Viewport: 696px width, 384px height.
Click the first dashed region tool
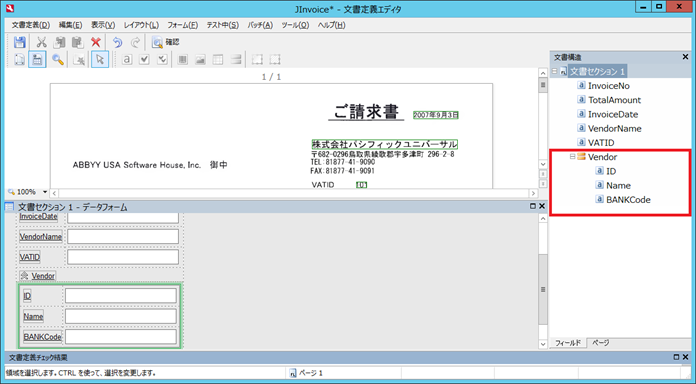point(257,59)
